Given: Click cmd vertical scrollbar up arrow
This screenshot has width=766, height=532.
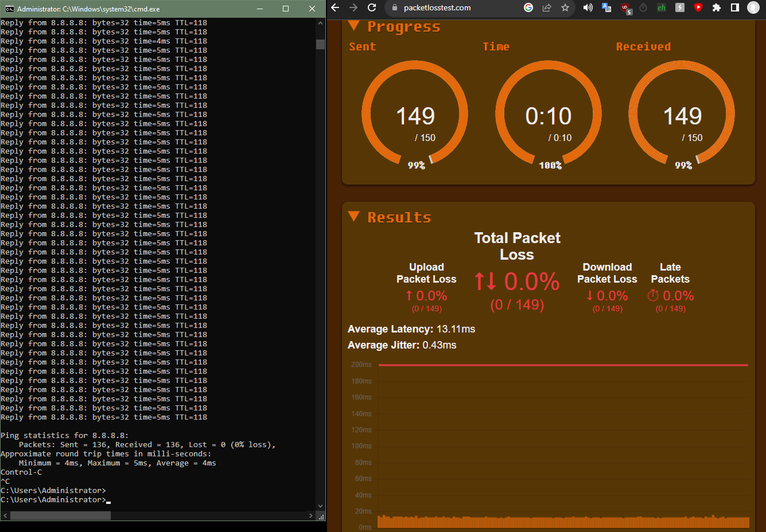Looking at the screenshot, I should [x=320, y=24].
